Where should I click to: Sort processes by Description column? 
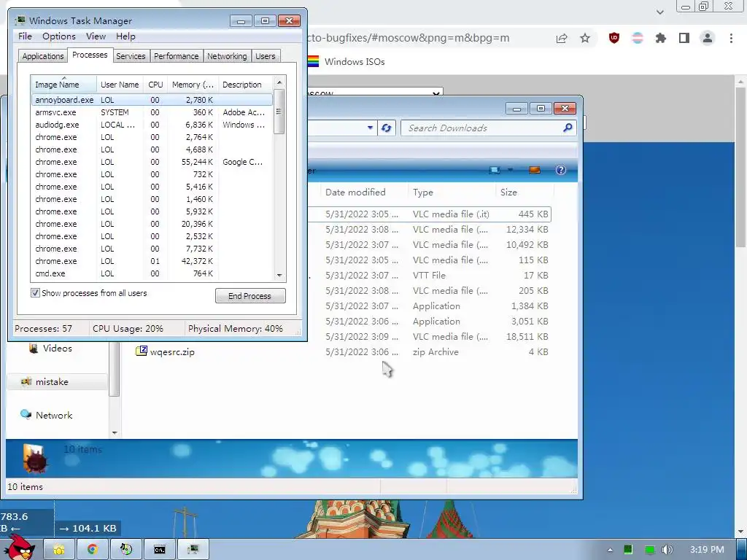[246, 85]
